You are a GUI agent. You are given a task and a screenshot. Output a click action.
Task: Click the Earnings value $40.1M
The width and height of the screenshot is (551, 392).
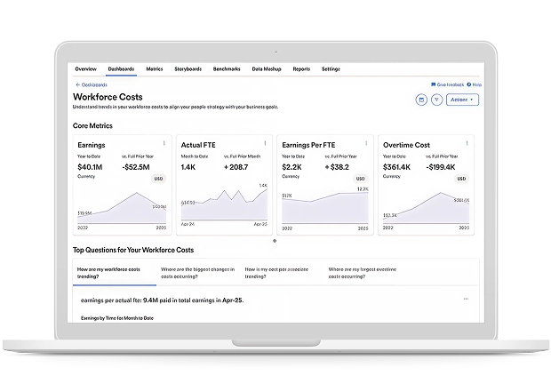90,167
